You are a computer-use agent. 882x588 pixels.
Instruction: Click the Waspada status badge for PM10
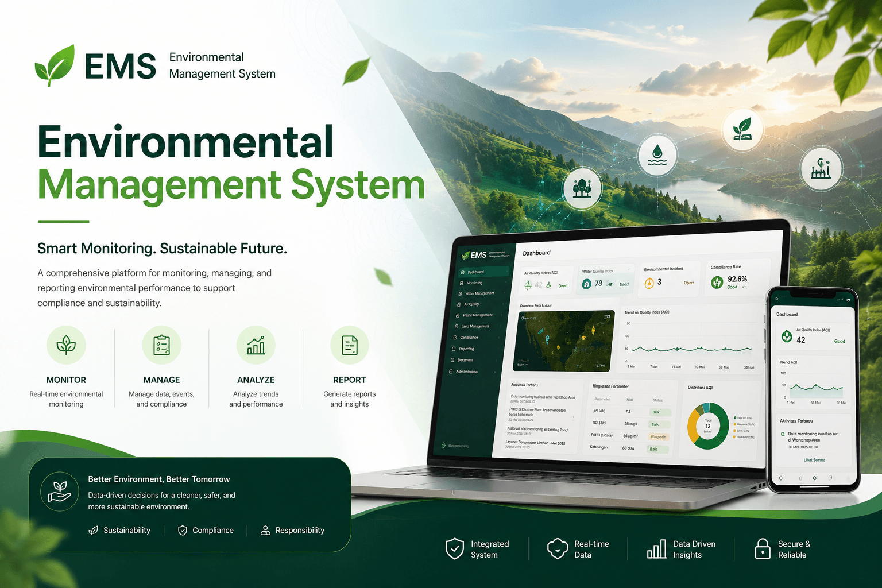click(x=658, y=437)
